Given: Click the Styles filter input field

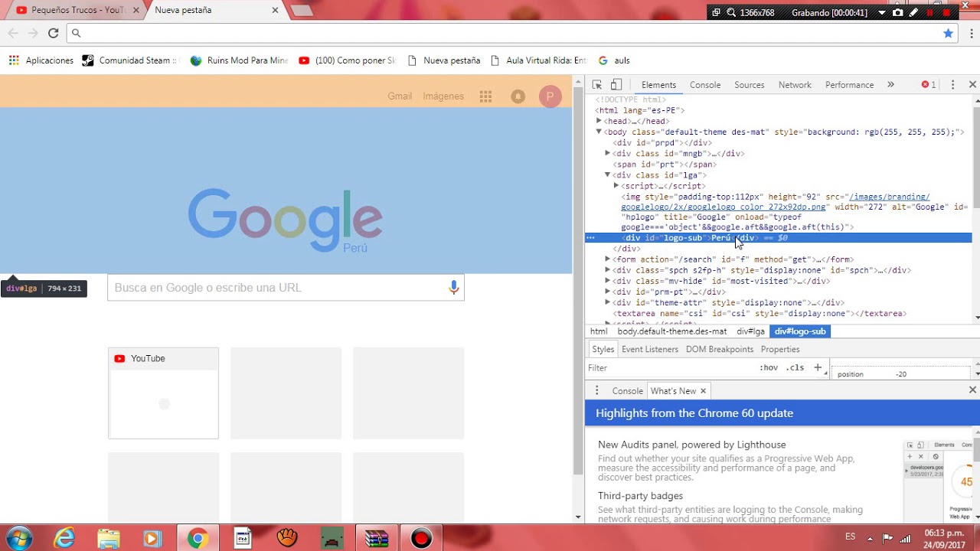Looking at the screenshot, I should (670, 368).
